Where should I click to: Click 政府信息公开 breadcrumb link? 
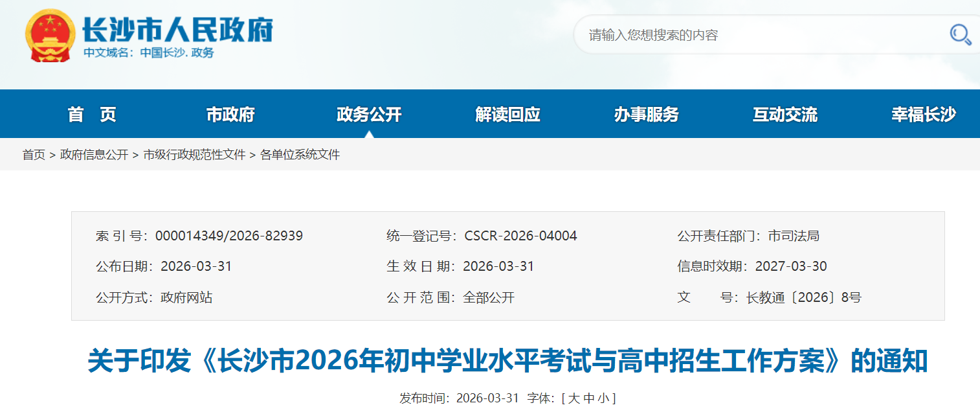(94, 155)
